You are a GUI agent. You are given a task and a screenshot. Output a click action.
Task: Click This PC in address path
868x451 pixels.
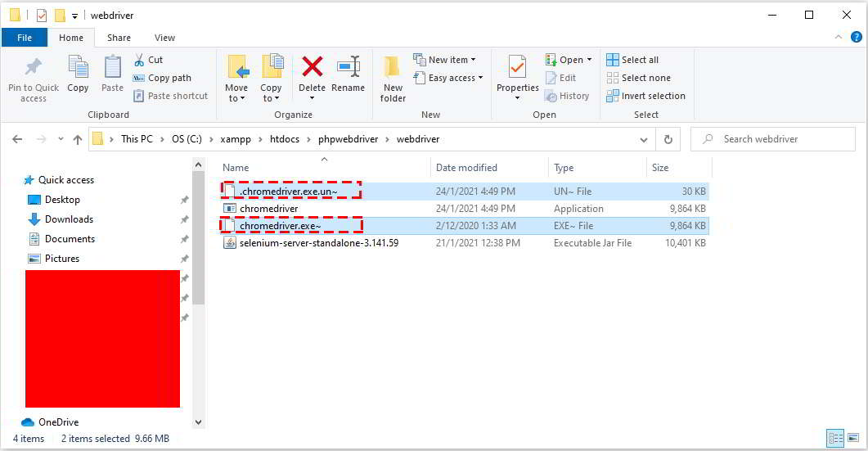(x=137, y=139)
